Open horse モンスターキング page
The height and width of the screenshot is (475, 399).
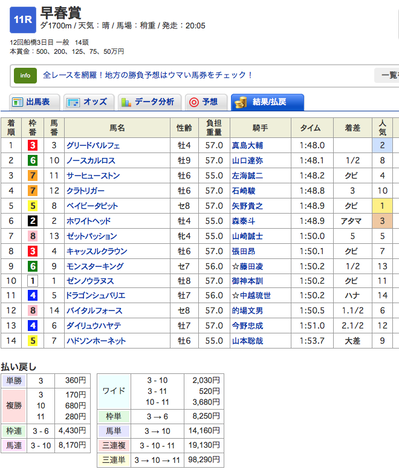coord(95,266)
